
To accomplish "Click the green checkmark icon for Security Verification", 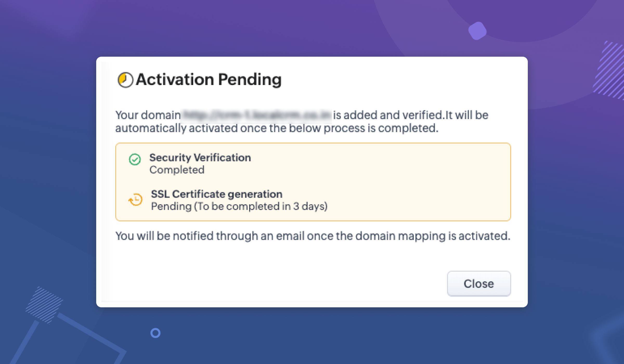I will coord(135,159).
